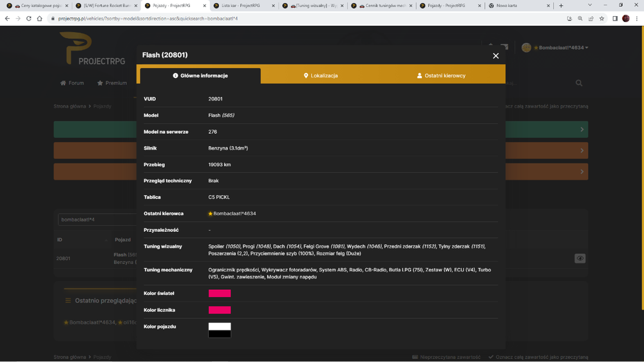
Task: Click the quick search input field
Action: (97, 220)
